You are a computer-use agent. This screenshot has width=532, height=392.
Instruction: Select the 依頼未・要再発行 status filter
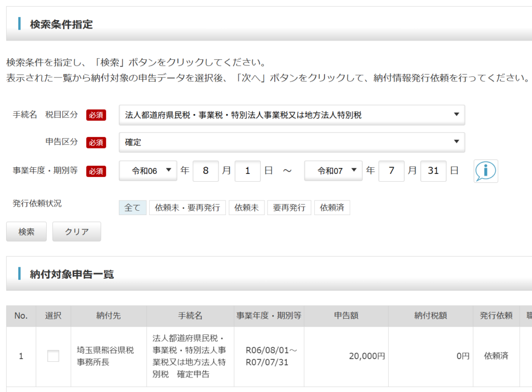tap(188, 208)
